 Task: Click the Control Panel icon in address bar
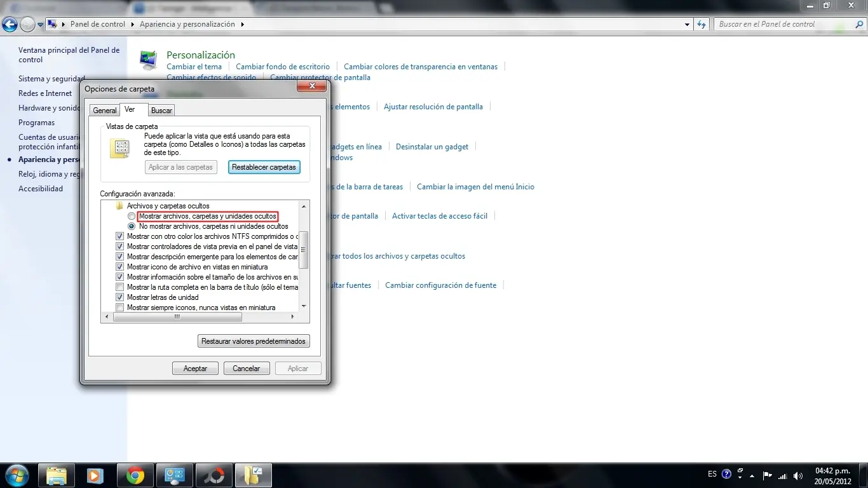[53, 24]
